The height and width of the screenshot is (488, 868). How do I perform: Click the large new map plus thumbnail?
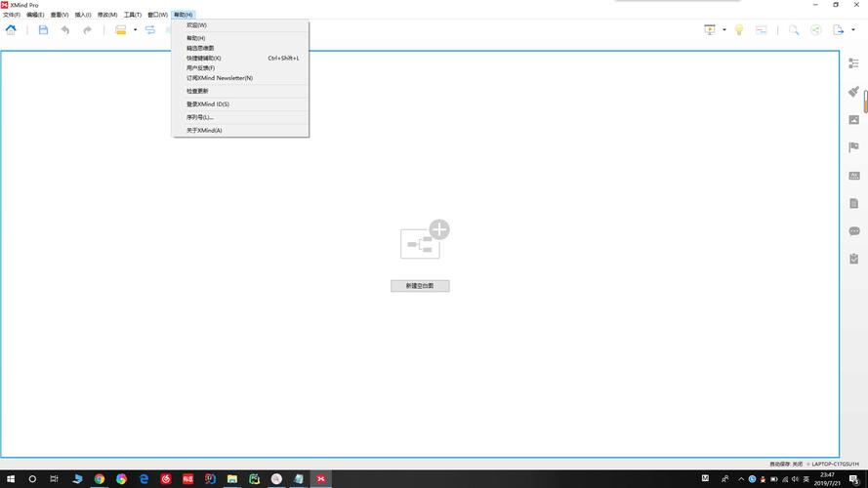click(x=424, y=240)
